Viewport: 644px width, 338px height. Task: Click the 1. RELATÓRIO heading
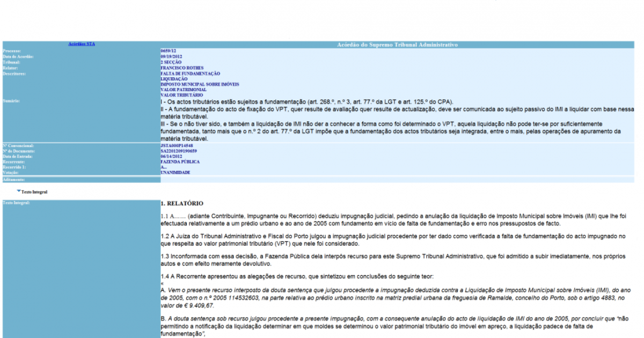182,203
